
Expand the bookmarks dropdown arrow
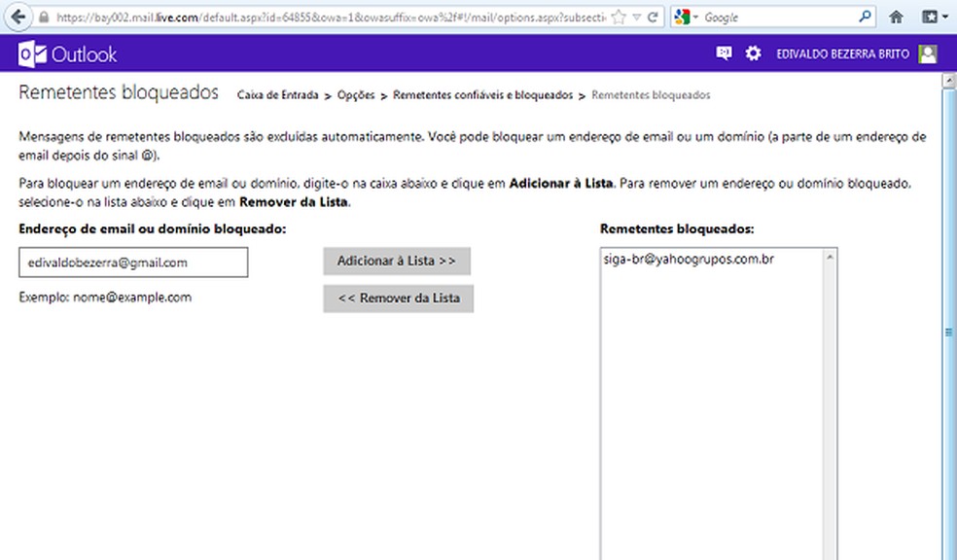(944, 17)
